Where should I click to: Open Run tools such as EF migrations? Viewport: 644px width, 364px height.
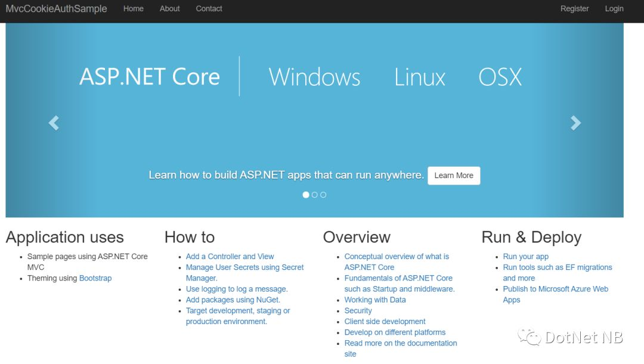tap(558, 272)
